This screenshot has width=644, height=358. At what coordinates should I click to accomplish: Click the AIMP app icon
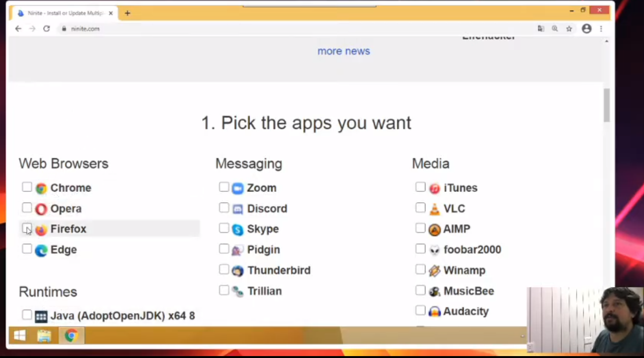[434, 229]
